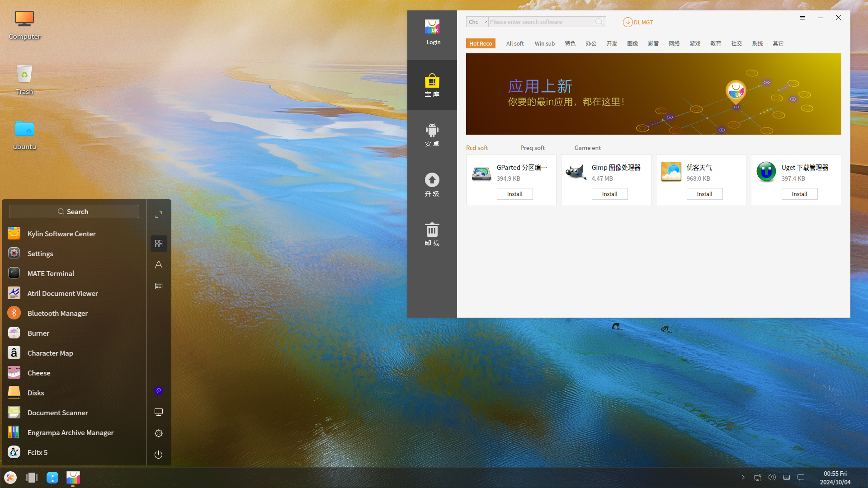Launch MATE Terminal from start menu
Viewport: 868px width, 488px height.
coord(74,273)
